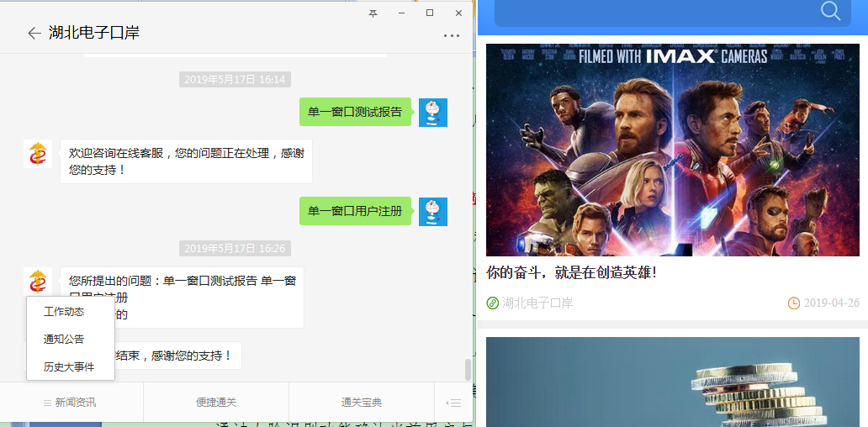868x427 pixels.
Task: Click the timestamp 2019年5月17日 16:26
Action: pos(235,249)
